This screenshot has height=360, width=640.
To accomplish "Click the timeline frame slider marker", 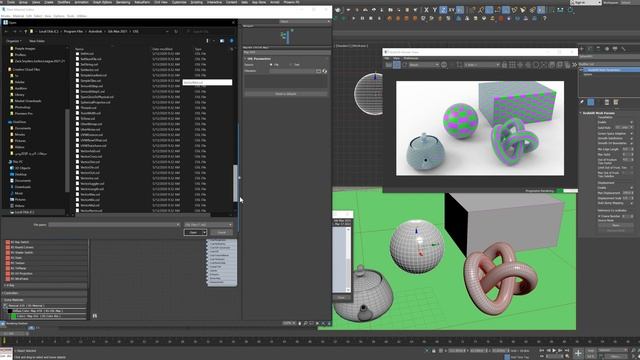I will [4, 340].
